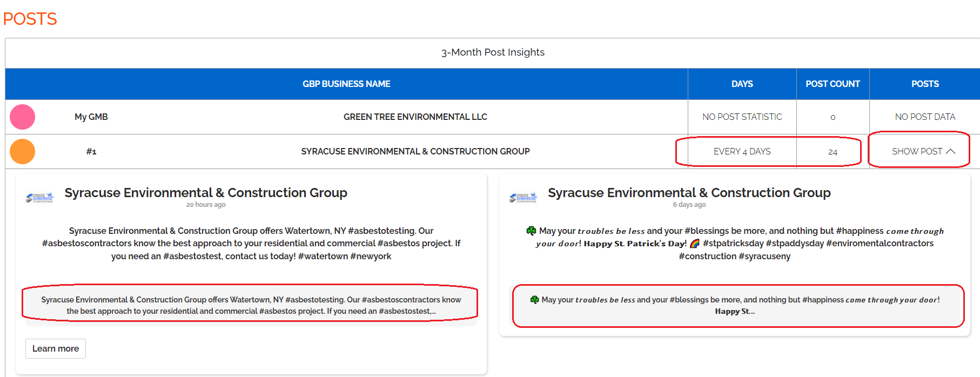Click the POSTS column header
Image resolution: width=980 pixels, height=377 pixels.
[x=925, y=84]
